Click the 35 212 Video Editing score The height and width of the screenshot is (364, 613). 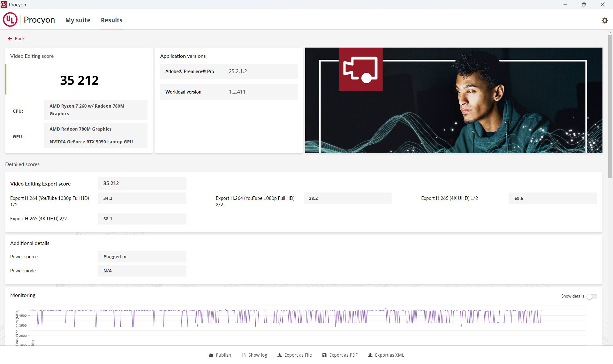(79, 80)
